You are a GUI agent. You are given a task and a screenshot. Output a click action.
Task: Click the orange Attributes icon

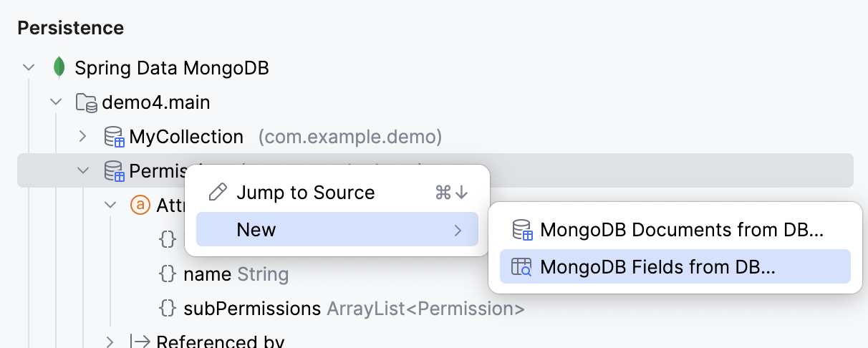[x=140, y=206]
